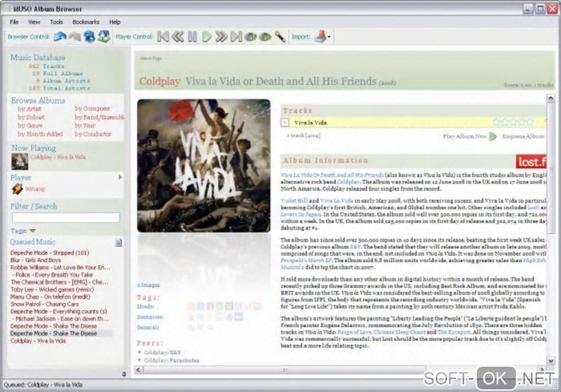Go to the Home page icon
Image resolution: width=561 pixels, height=392 pixels.
pyautogui.click(x=104, y=36)
